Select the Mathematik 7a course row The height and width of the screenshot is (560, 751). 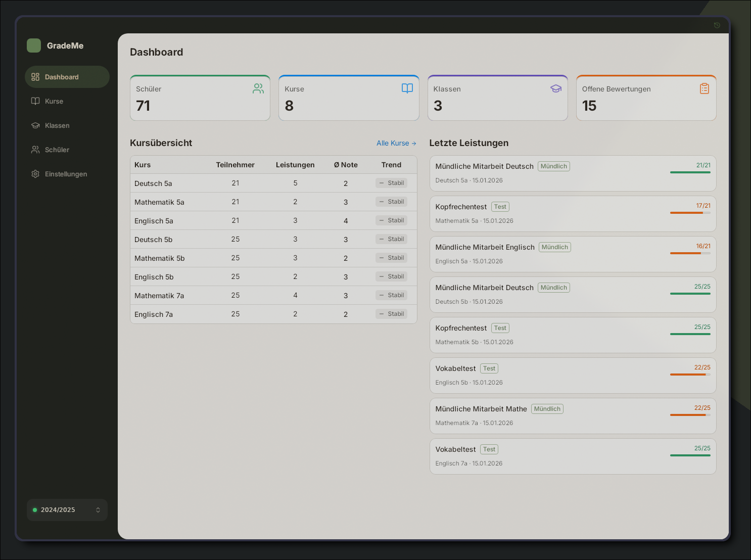pyautogui.click(x=273, y=296)
